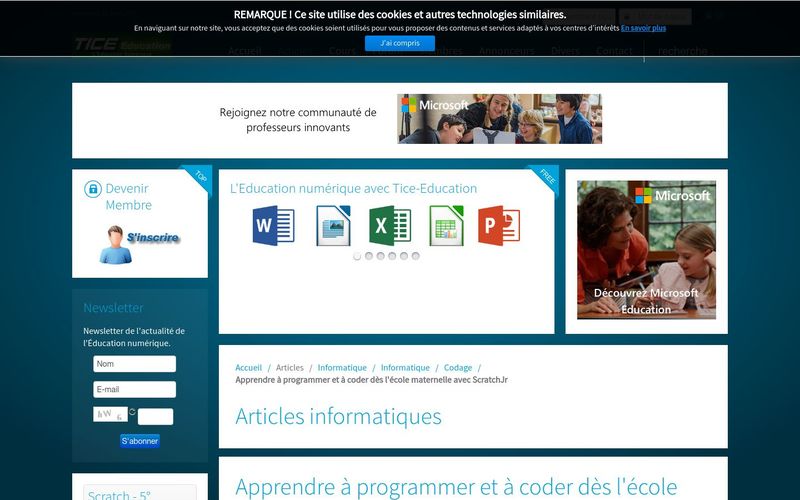Click the padlock icon beside Devenir Membre

coord(93,189)
